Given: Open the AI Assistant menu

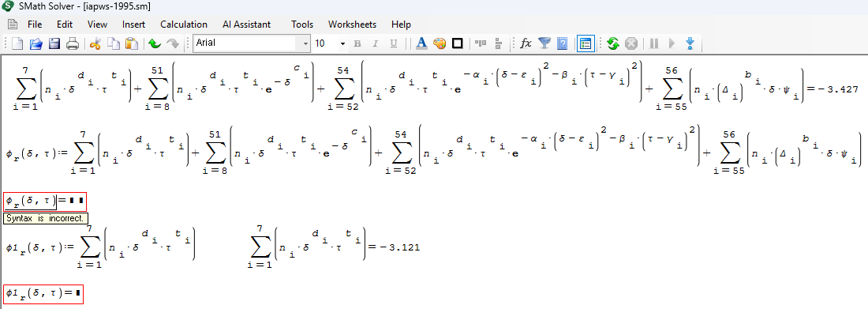Looking at the screenshot, I should (x=246, y=24).
